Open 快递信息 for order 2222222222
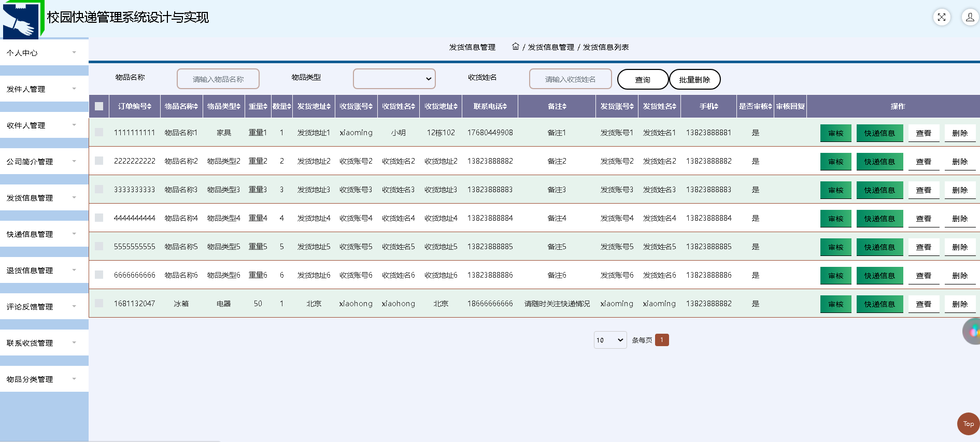 (879, 162)
